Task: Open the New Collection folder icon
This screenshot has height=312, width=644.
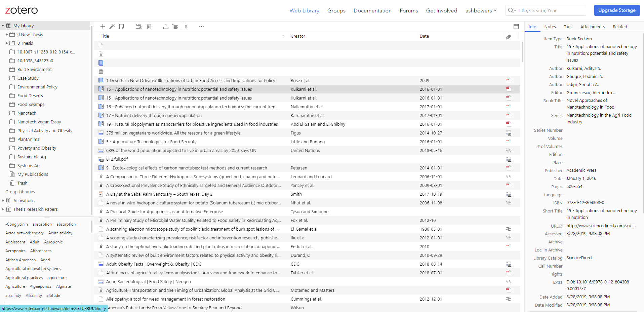Action: click(138, 26)
